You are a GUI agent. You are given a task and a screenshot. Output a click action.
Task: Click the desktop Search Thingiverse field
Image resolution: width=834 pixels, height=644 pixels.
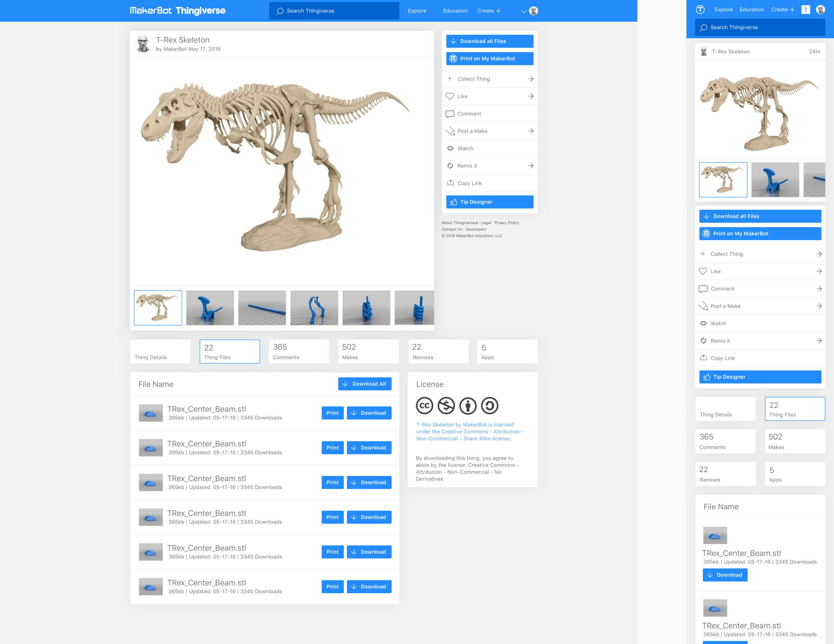coord(334,11)
